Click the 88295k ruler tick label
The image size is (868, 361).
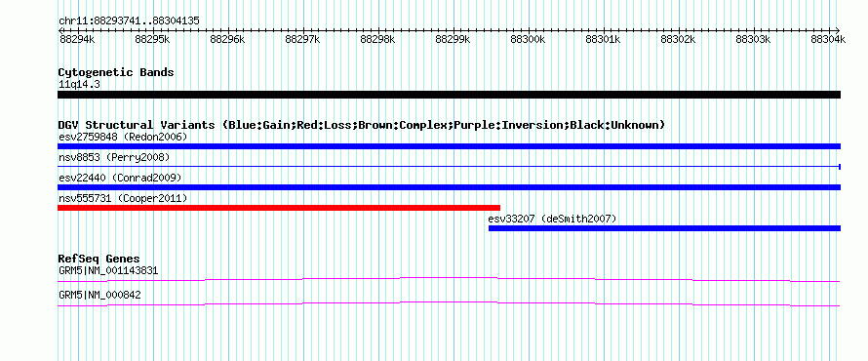coord(152,39)
